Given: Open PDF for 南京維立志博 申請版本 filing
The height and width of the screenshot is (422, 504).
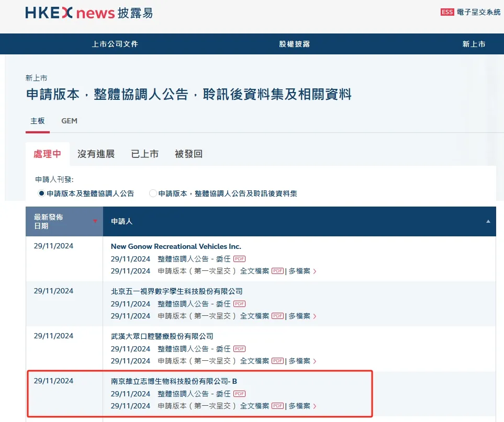Looking at the screenshot, I should pyautogui.click(x=277, y=406).
